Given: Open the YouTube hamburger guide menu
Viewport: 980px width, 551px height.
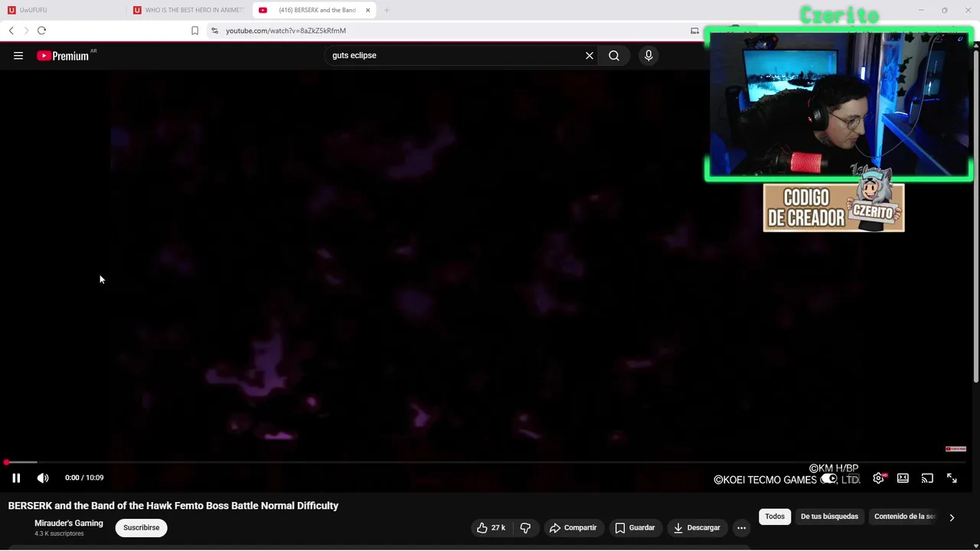Looking at the screenshot, I should [18, 55].
